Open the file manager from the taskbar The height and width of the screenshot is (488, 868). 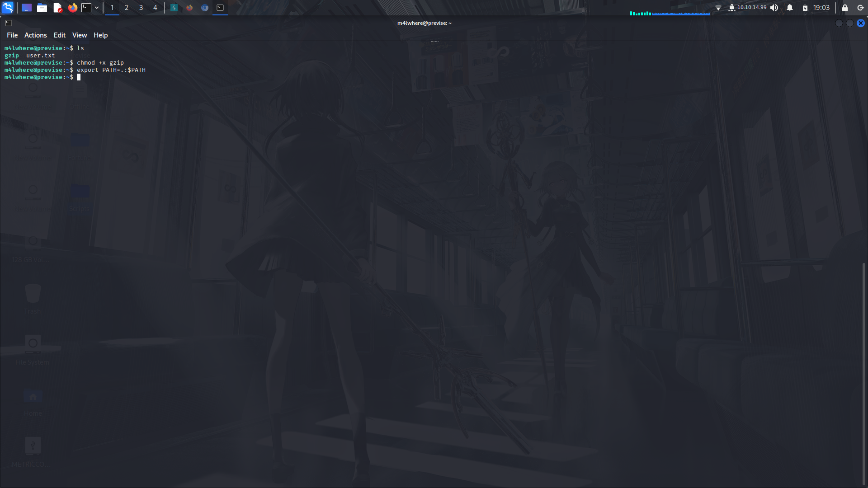click(x=42, y=7)
